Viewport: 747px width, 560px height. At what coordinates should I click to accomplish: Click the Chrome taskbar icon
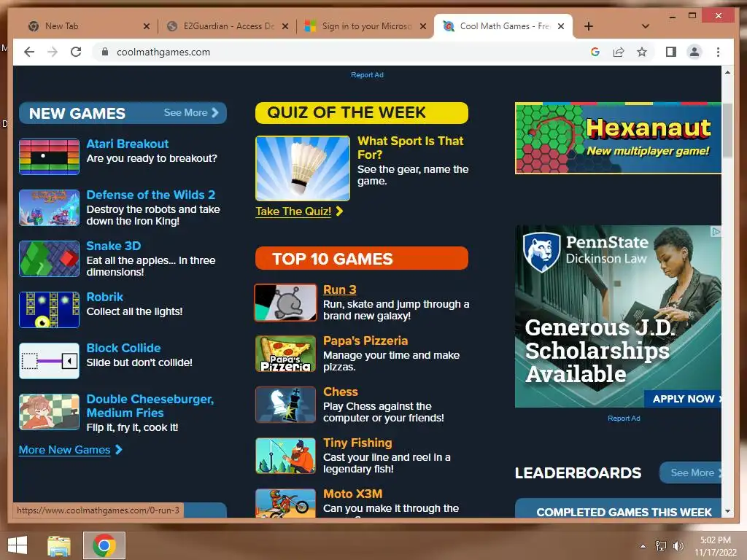point(104,545)
